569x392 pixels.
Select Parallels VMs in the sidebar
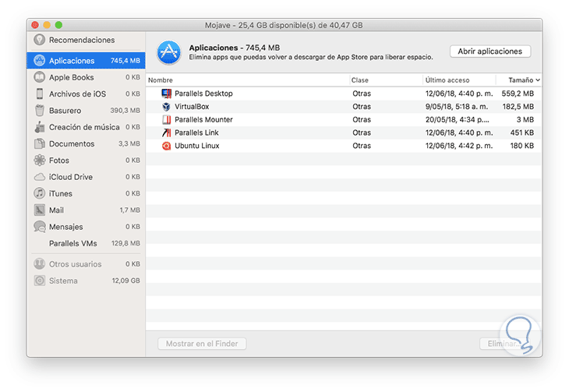pos(72,243)
